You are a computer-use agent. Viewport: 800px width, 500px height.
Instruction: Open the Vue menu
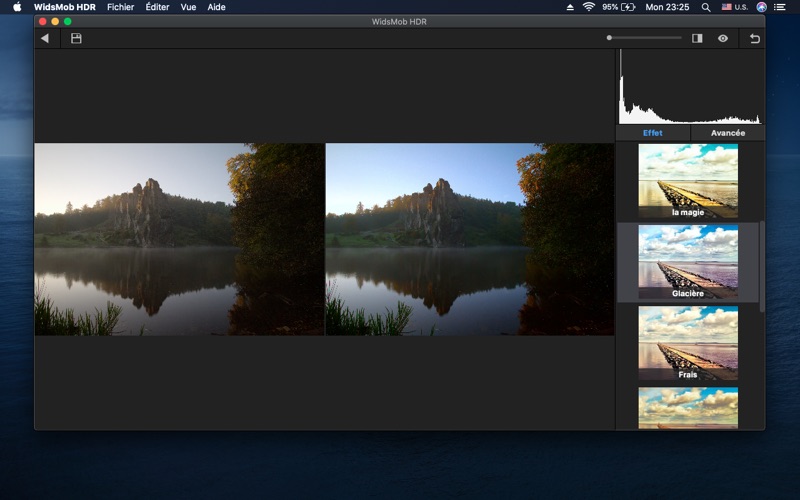click(x=188, y=7)
